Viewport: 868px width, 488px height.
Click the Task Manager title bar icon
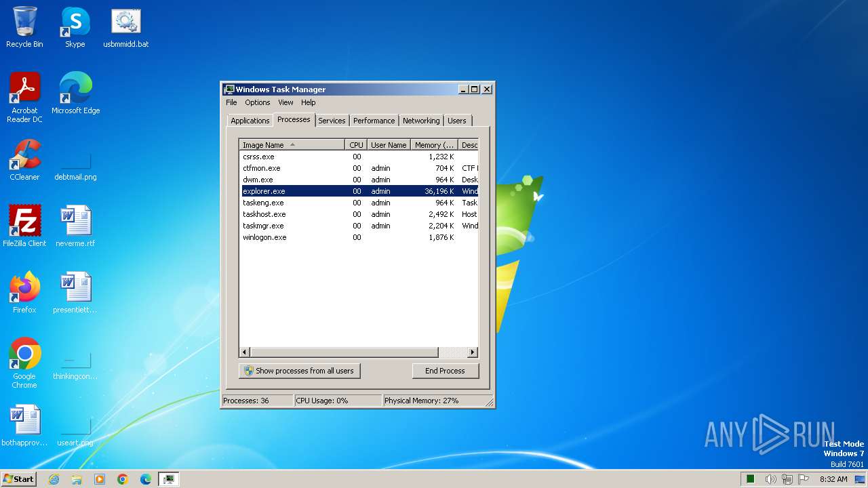(229, 89)
